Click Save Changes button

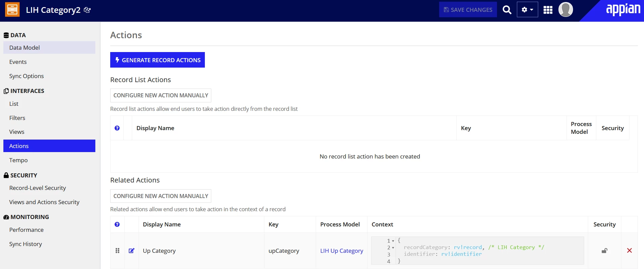(468, 10)
